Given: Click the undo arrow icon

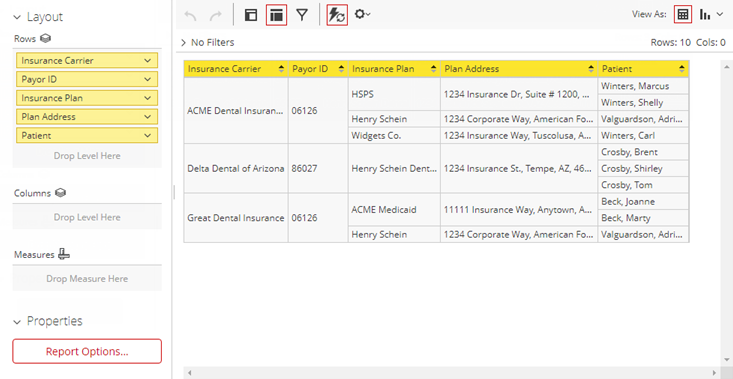Looking at the screenshot, I should [x=190, y=15].
